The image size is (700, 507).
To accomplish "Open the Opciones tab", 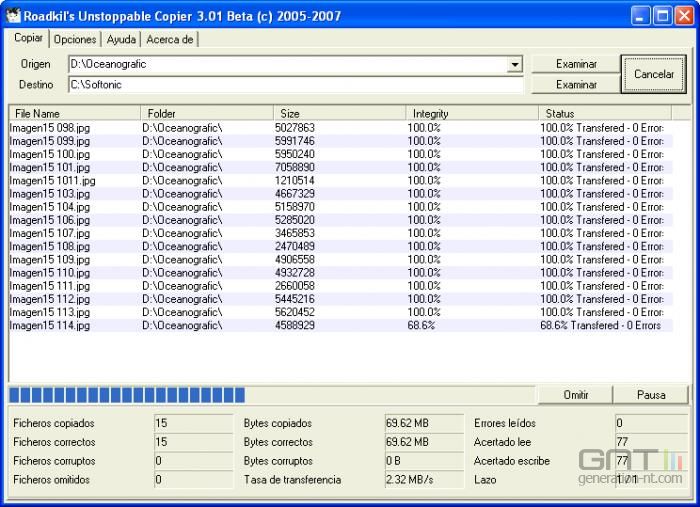I will (x=75, y=39).
